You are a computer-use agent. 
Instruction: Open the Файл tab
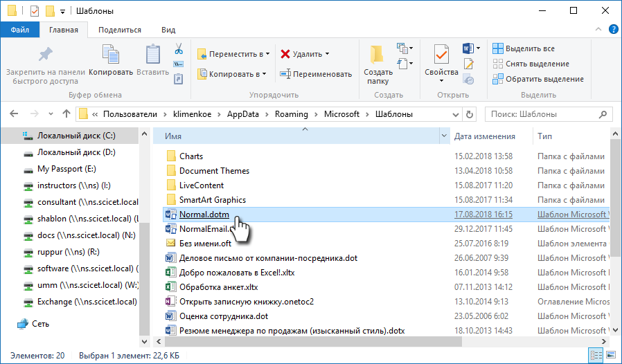coord(20,30)
